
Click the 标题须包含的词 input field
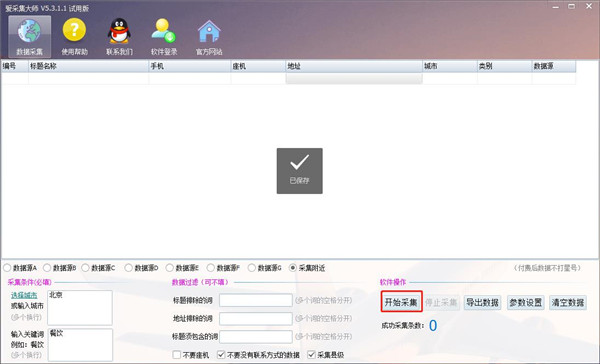(256, 336)
